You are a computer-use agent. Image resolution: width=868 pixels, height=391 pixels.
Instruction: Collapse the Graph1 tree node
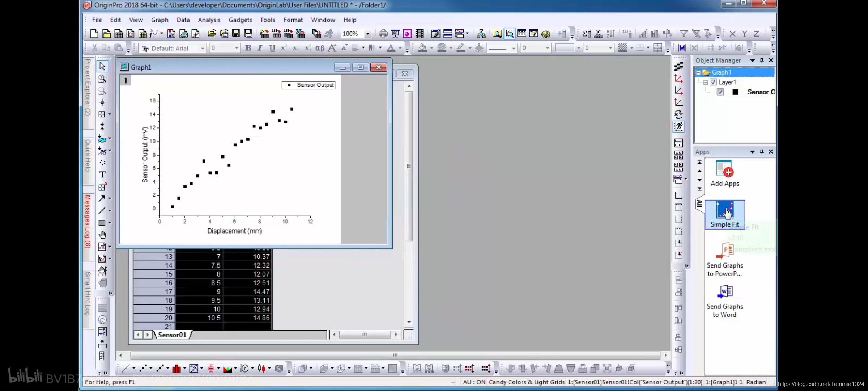698,72
